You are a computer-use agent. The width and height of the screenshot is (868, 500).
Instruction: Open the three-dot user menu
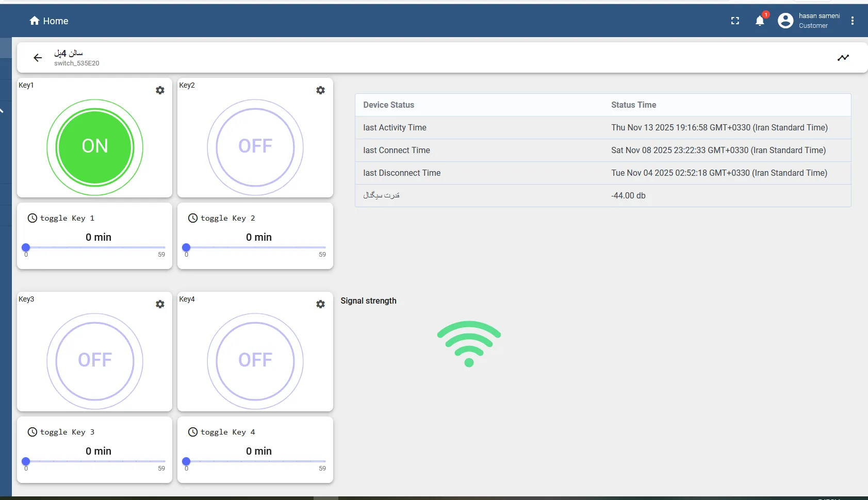(852, 21)
